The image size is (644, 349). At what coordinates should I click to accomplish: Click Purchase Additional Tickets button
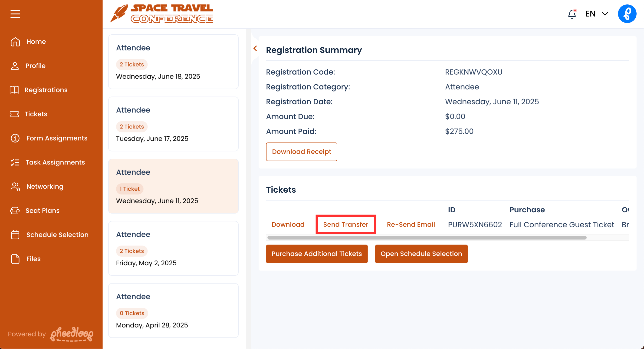pyautogui.click(x=316, y=254)
